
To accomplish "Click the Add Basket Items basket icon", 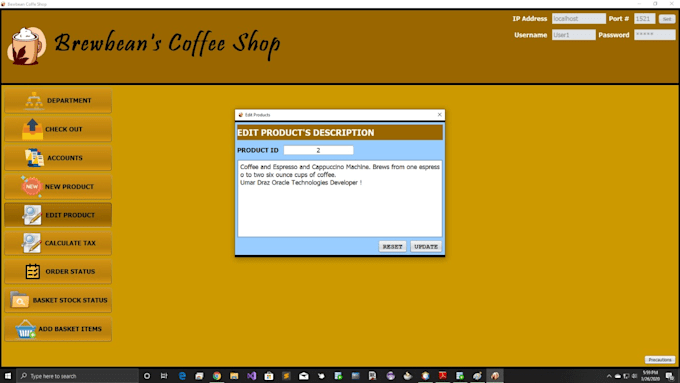I will 26,329.
